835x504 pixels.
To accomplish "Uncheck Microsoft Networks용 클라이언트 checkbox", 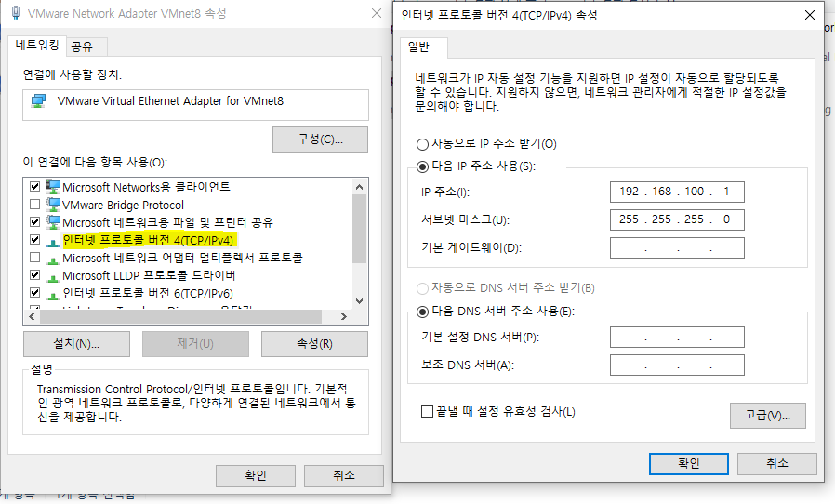I will pyautogui.click(x=35, y=187).
